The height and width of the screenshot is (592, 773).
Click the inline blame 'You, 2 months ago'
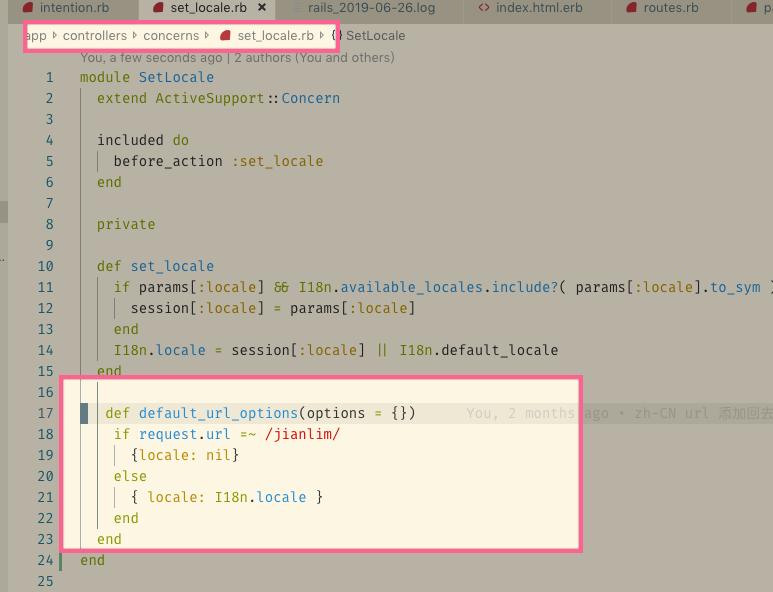537,413
